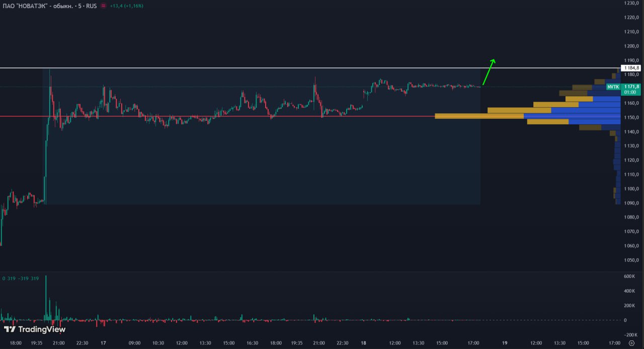Open chart settings gear in bottom-right corner
The height and width of the screenshot is (349, 644).
pos(631,343)
